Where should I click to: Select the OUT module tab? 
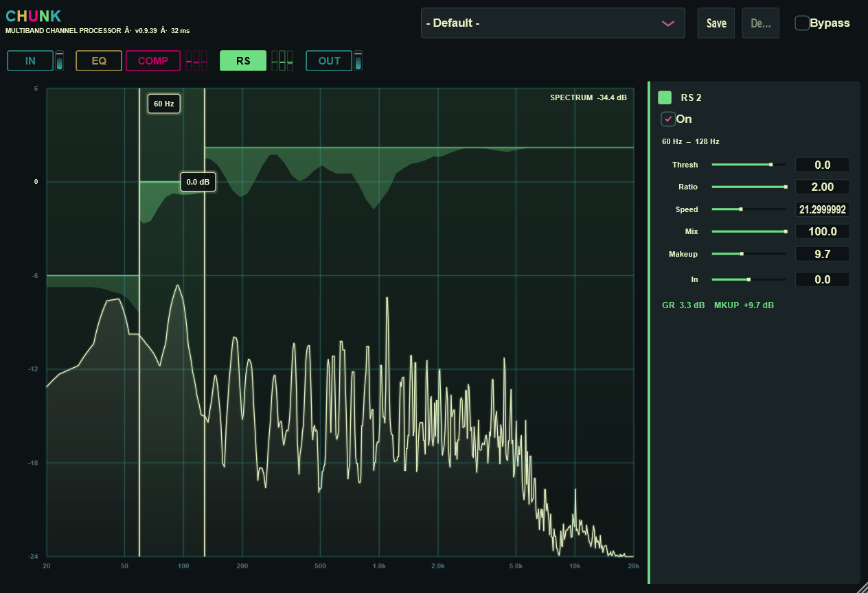click(329, 60)
